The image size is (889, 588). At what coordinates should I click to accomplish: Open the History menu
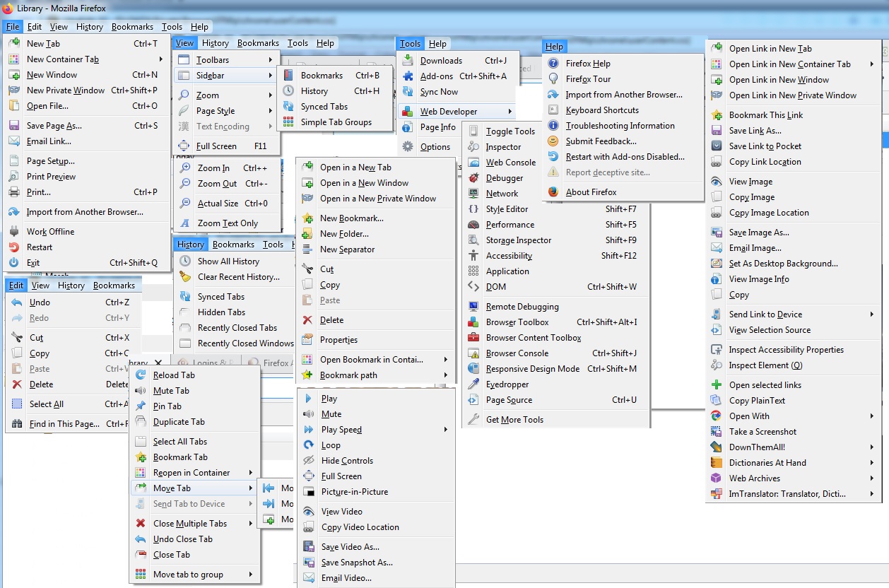[x=190, y=244]
